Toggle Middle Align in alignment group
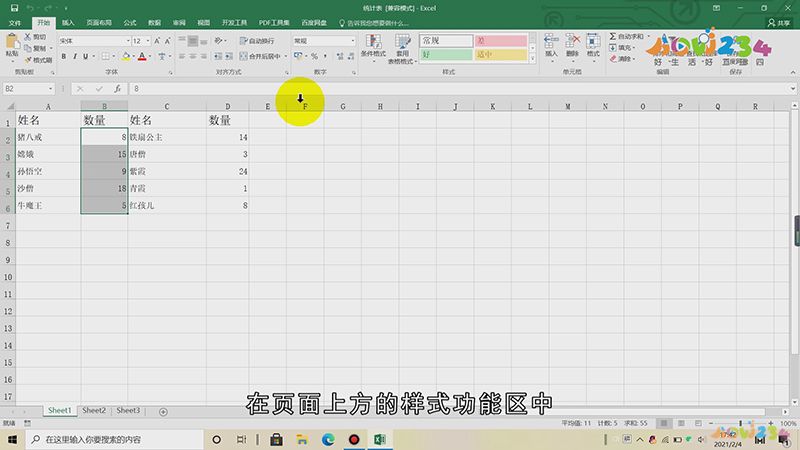Screen dimensions: 800x450 click(x=193, y=41)
